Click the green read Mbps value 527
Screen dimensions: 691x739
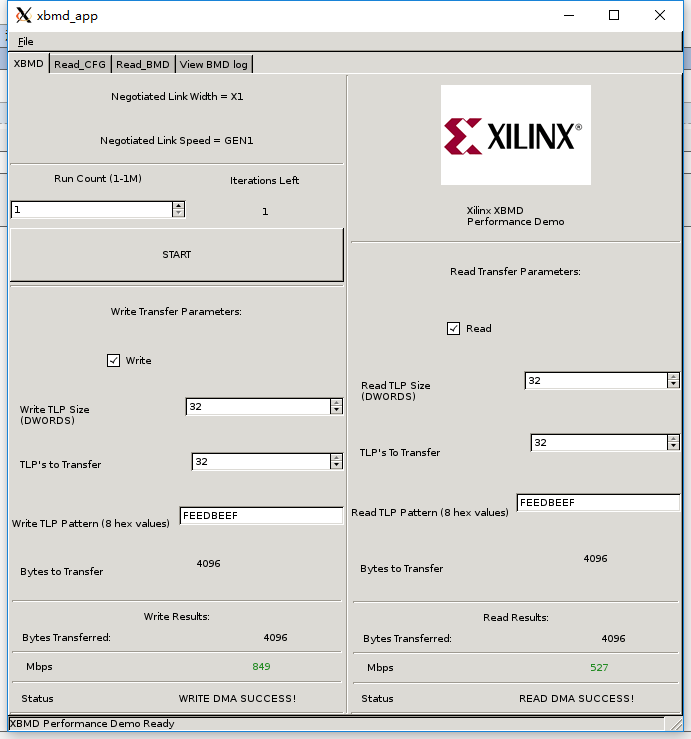click(x=599, y=667)
